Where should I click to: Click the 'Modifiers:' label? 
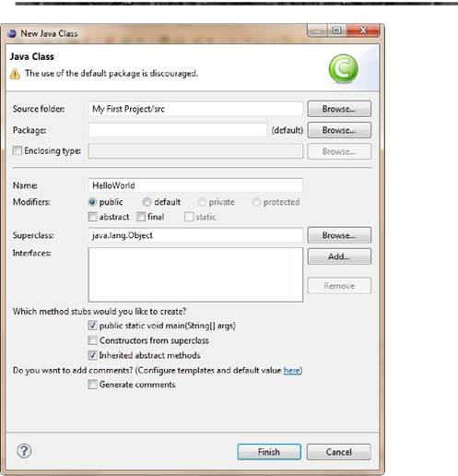coord(31,202)
